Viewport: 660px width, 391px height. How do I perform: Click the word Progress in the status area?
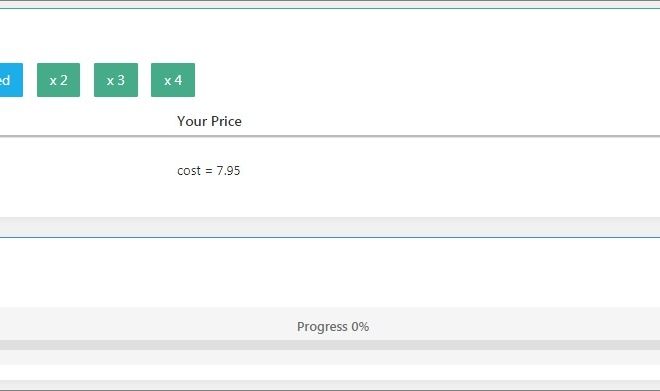(322, 327)
